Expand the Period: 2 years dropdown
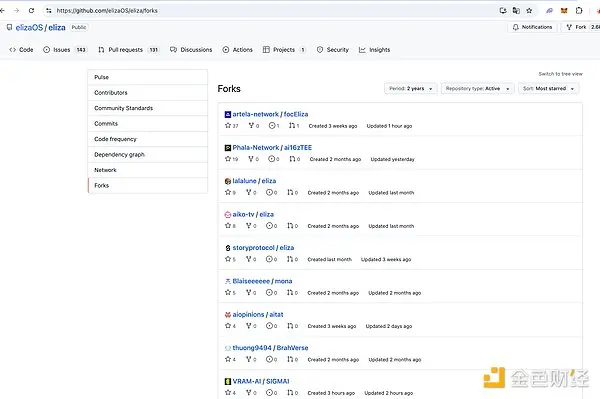Image resolution: width=600 pixels, height=399 pixels. click(411, 88)
